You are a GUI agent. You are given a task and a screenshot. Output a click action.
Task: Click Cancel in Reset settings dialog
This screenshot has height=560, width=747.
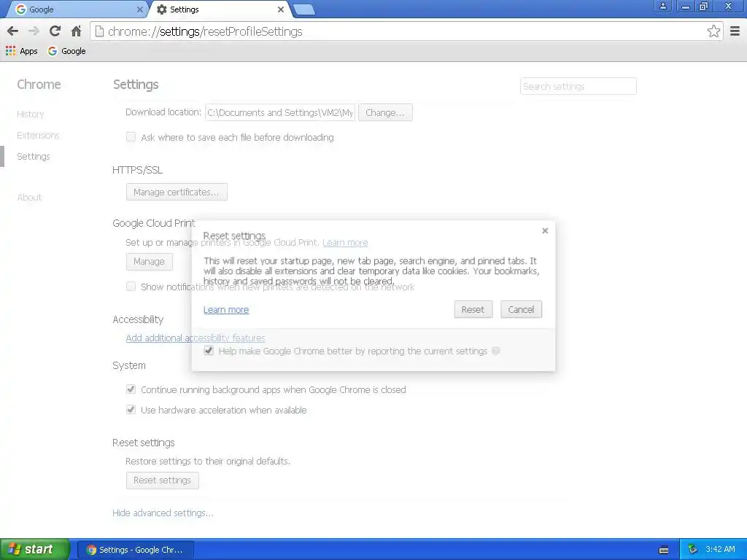point(521,309)
